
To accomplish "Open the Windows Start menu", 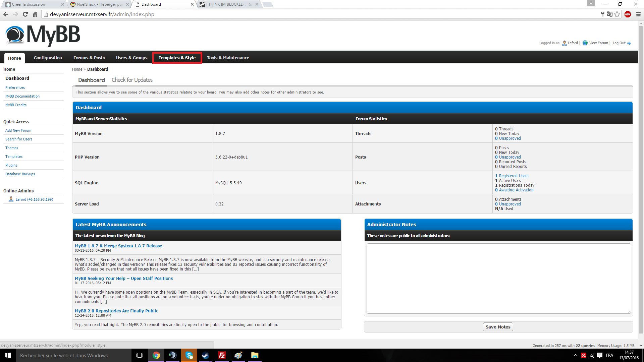I will tap(8, 355).
